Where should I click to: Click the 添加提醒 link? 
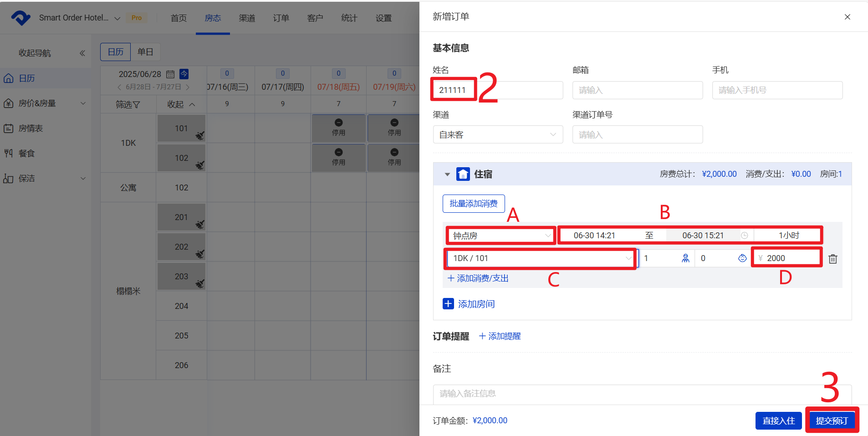500,336
